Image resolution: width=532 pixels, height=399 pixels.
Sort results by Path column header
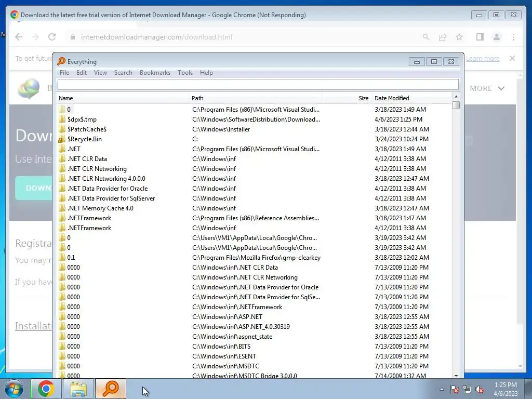click(x=255, y=98)
